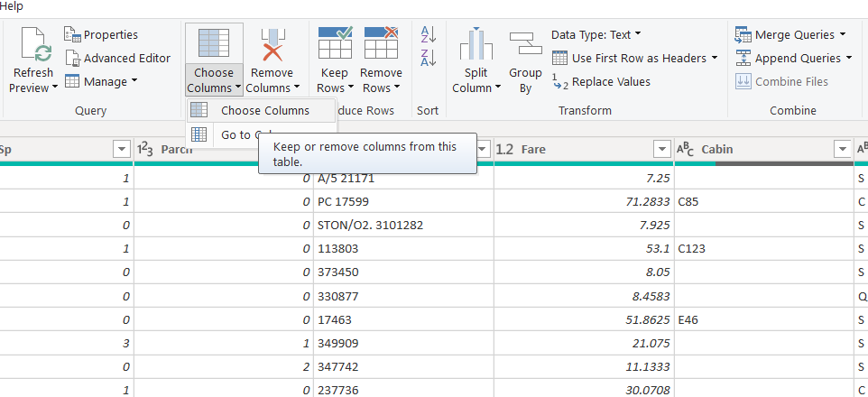Select the cell containing PC 17599
This screenshot has width=868, height=397.
344,201
